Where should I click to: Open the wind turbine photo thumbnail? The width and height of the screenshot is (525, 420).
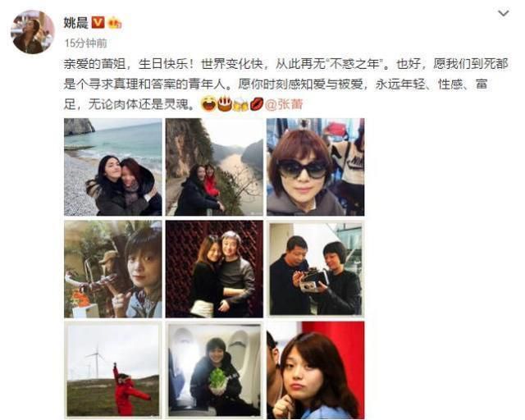click(x=113, y=370)
